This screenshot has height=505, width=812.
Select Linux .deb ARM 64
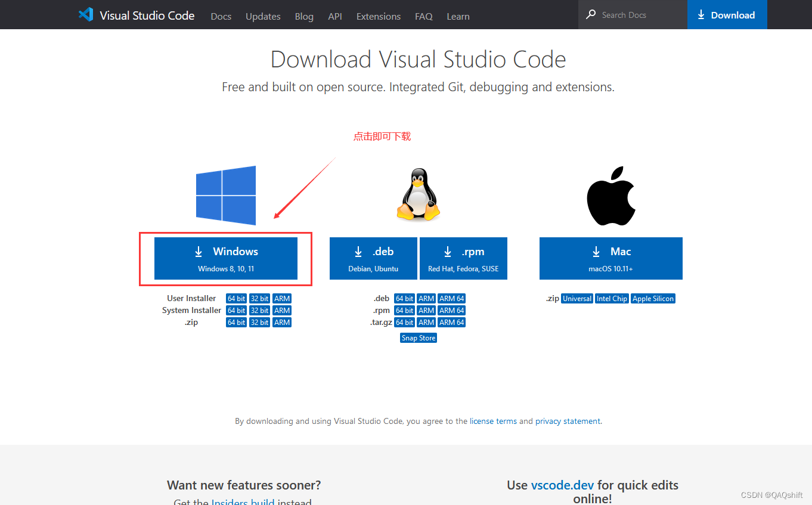point(451,299)
